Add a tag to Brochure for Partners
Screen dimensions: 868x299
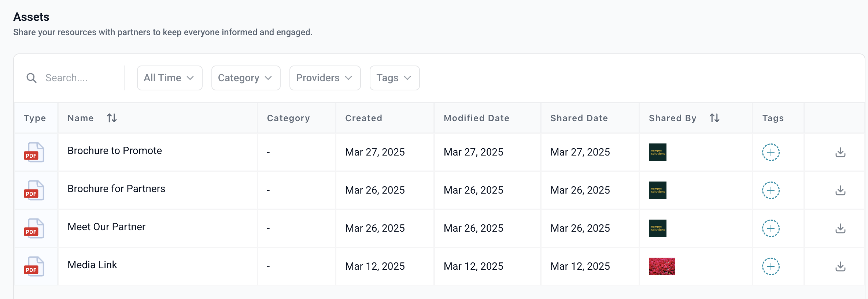771,190
